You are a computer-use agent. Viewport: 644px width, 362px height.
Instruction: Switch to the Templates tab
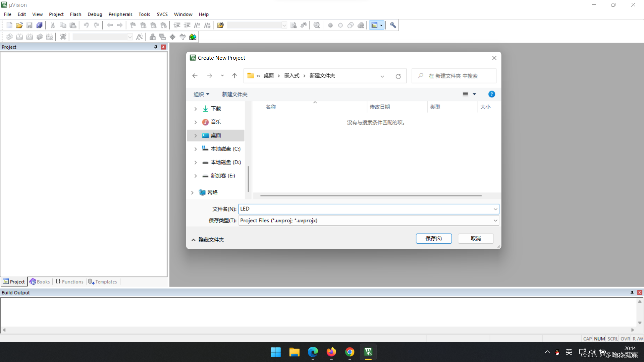(105, 282)
